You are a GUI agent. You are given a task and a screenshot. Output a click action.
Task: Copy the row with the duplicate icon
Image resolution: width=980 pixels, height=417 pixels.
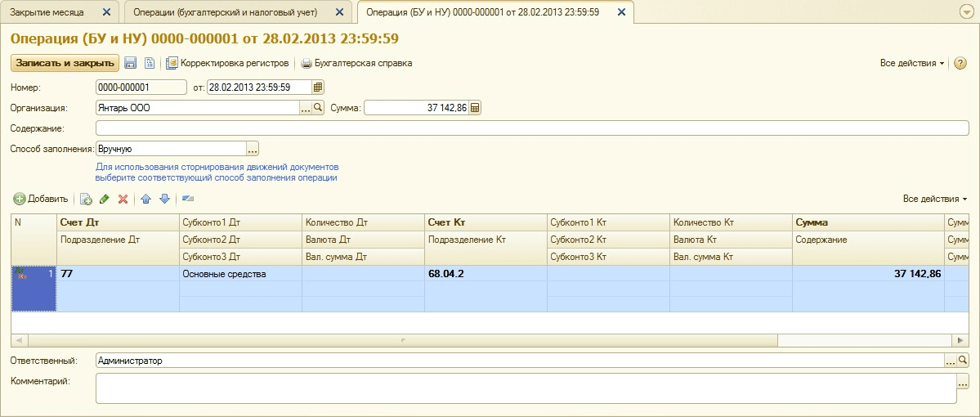(86, 199)
